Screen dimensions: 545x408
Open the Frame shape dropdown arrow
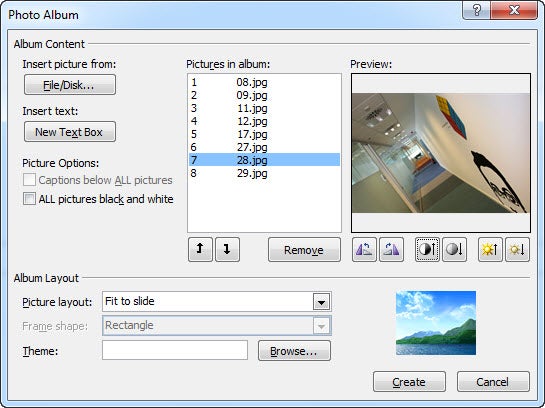pyautogui.click(x=321, y=326)
